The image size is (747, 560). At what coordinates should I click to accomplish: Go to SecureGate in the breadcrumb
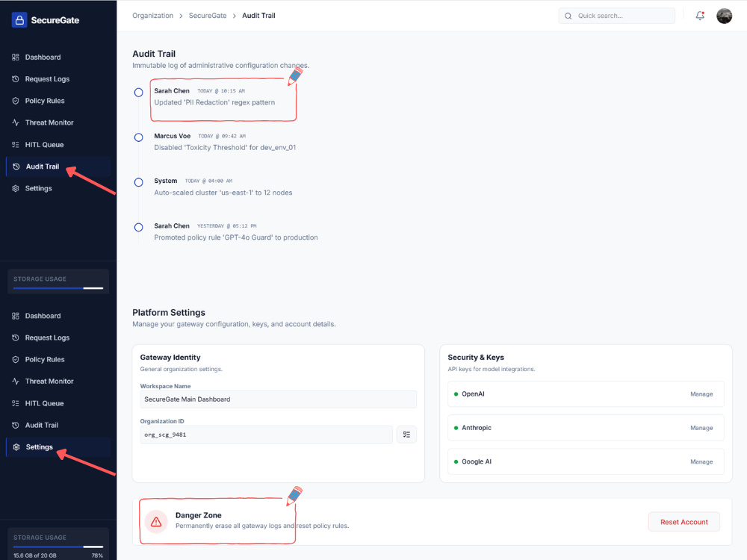pyautogui.click(x=208, y=16)
